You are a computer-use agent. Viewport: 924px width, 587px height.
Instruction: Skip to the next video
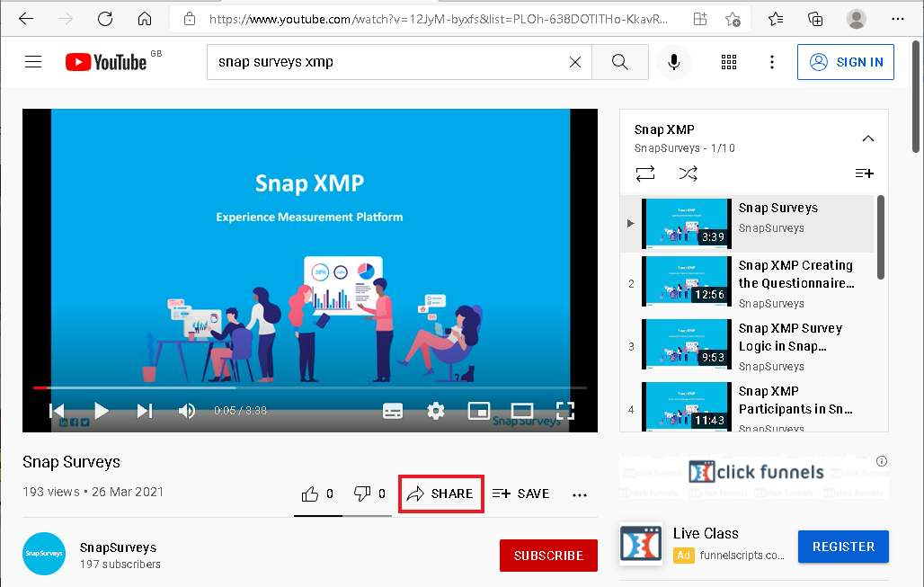click(145, 410)
